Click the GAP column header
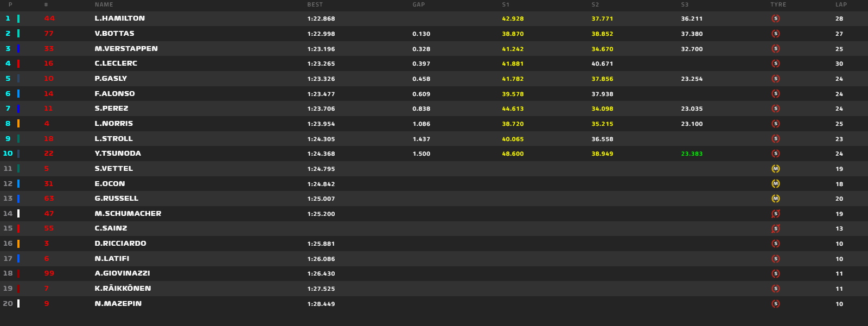Viewport: 868px width, 326px height. click(x=419, y=4)
